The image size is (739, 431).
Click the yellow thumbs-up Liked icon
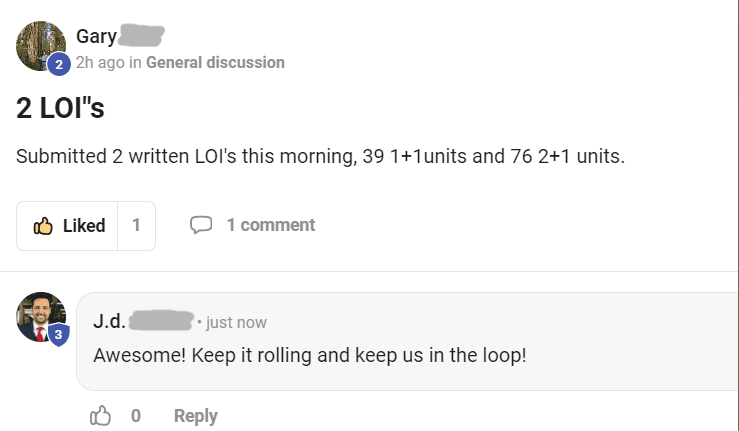[x=43, y=226]
